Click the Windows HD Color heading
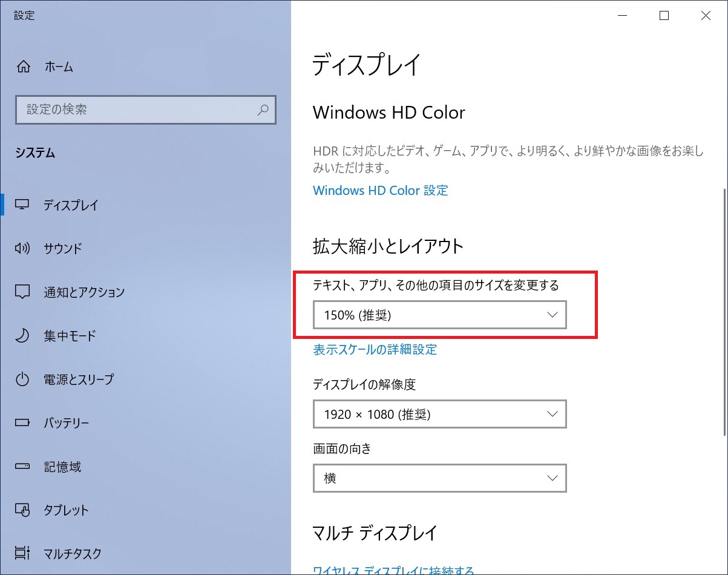 [389, 113]
